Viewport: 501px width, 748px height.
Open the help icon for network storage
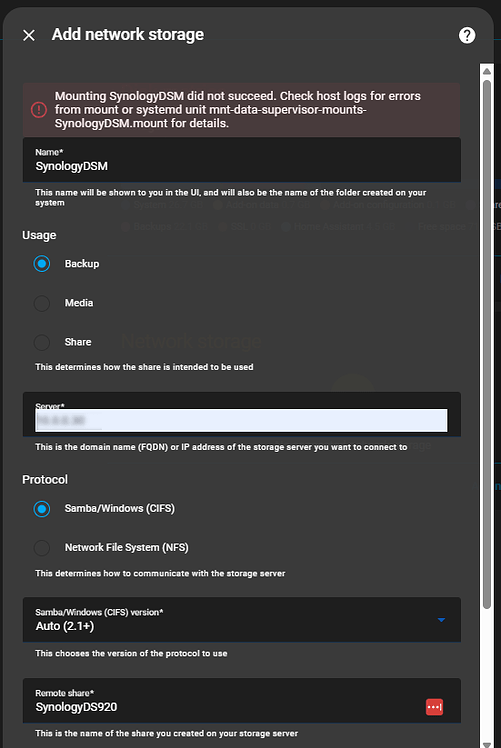click(x=467, y=35)
